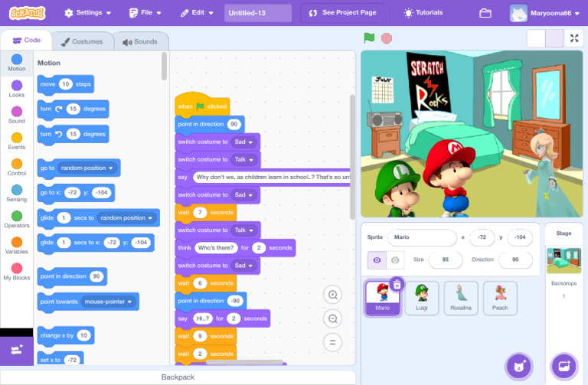Open the Events blocks category
The image size is (588, 385).
17,141
